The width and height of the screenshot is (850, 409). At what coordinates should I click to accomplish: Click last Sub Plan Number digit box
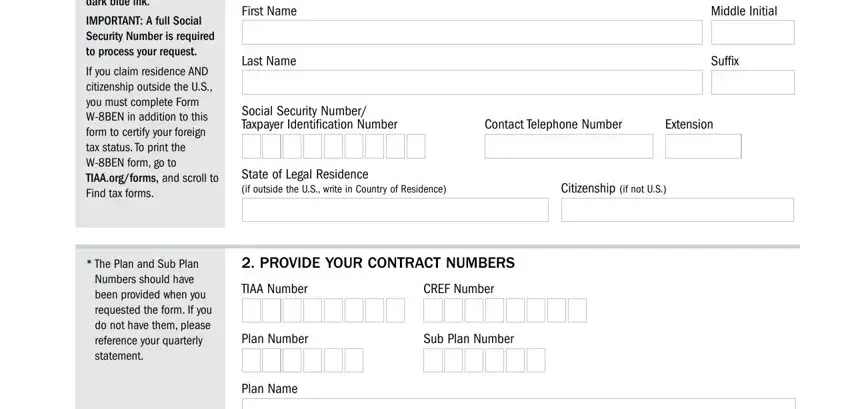coord(536,360)
